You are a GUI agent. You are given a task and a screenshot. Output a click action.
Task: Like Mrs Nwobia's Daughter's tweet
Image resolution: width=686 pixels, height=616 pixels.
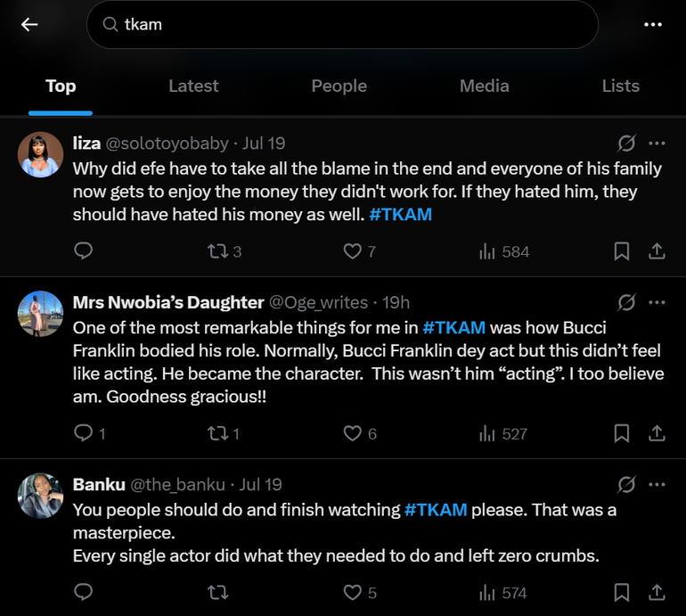point(353,434)
